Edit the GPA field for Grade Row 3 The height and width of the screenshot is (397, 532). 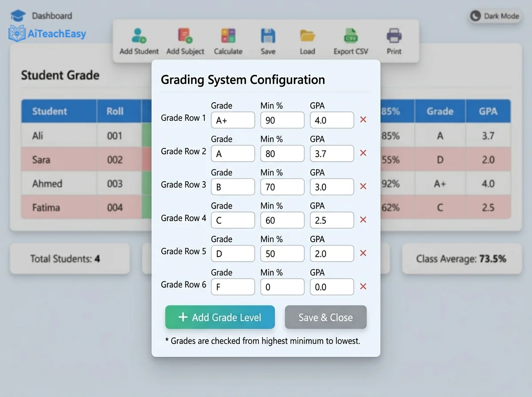pos(332,187)
